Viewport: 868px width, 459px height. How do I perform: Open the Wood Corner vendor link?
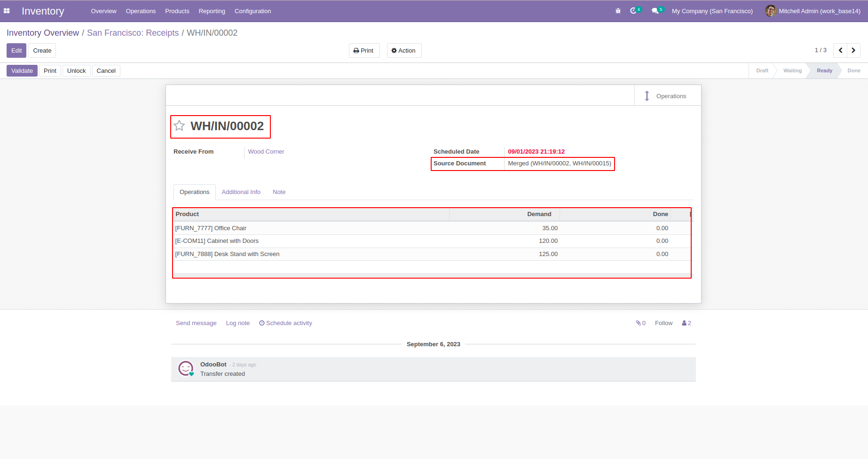[x=266, y=152]
